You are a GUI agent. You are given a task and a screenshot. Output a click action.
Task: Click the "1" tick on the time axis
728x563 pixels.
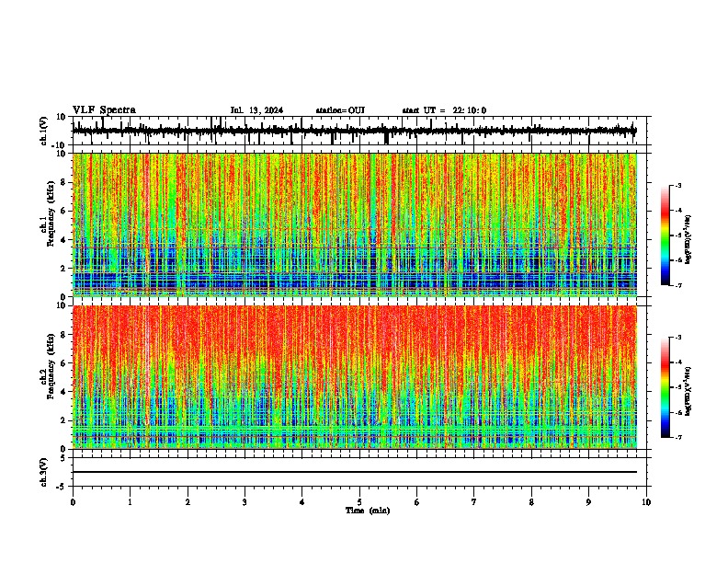(x=130, y=502)
